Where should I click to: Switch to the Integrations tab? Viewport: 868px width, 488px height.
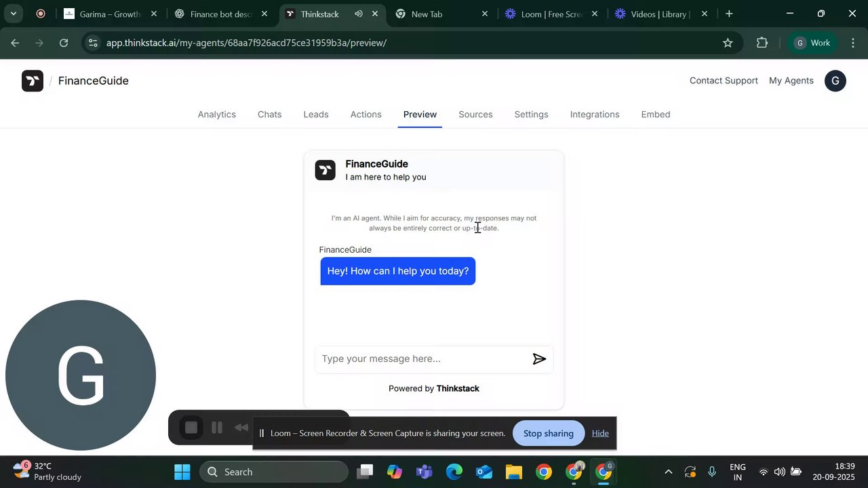click(595, 115)
